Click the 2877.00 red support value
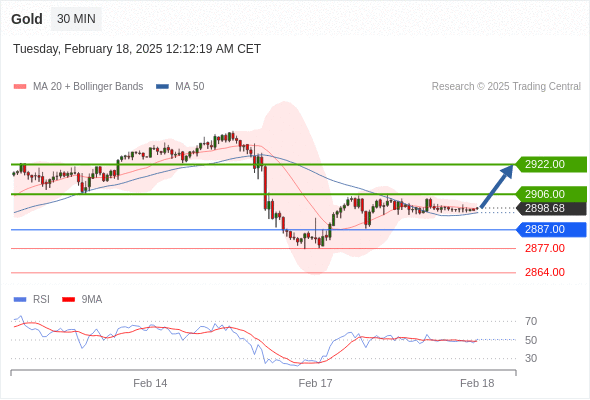The height and width of the screenshot is (400, 590). 545,248
